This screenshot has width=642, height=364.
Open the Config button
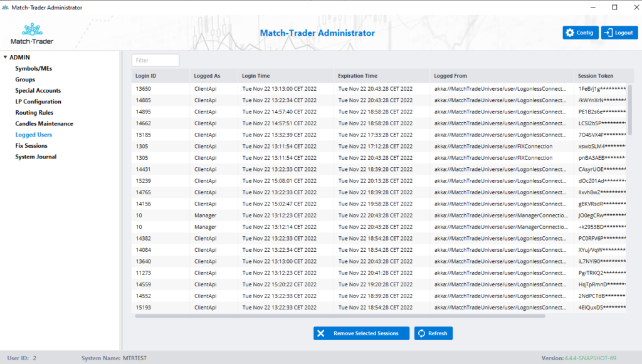pyautogui.click(x=581, y=33)
